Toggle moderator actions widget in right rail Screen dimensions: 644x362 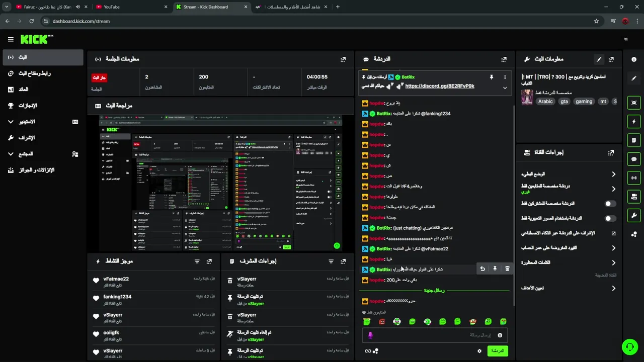coord(633,140)
